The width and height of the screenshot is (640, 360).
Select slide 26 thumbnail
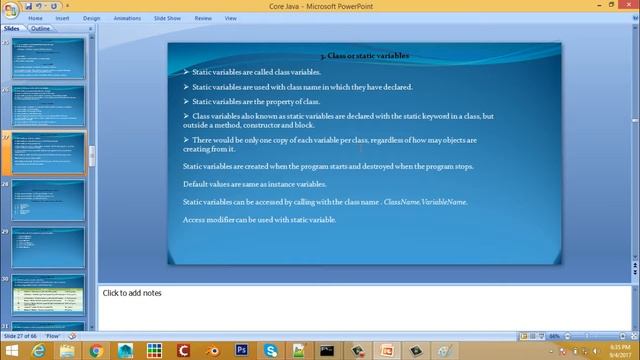tap(48, 106)
